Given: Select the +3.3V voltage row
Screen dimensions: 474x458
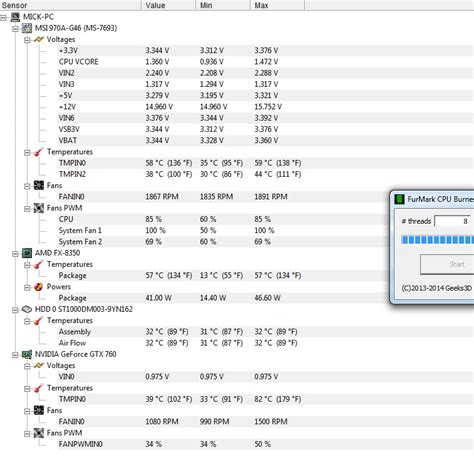Looking at the screenshot, I should [265, 50].
